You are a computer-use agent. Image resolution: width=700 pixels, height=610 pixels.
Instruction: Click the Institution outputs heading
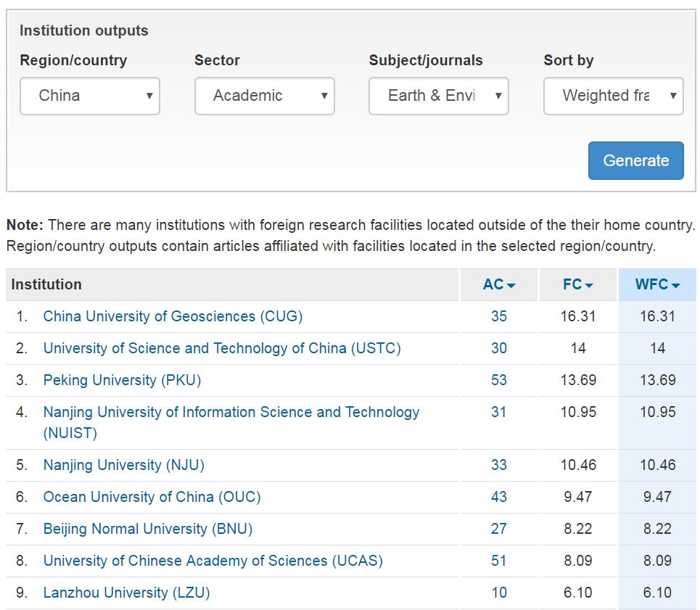(84, 30)
